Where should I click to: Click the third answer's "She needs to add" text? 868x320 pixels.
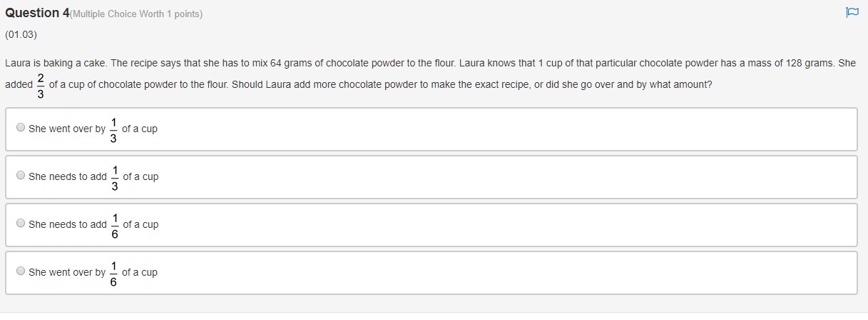68,224
